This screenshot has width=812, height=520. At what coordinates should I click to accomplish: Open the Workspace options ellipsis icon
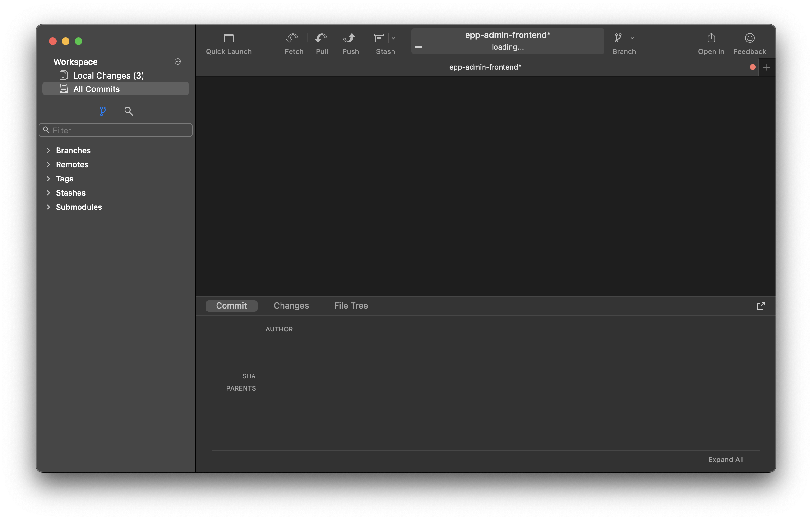pyautogui.click(x=178, y=61)
